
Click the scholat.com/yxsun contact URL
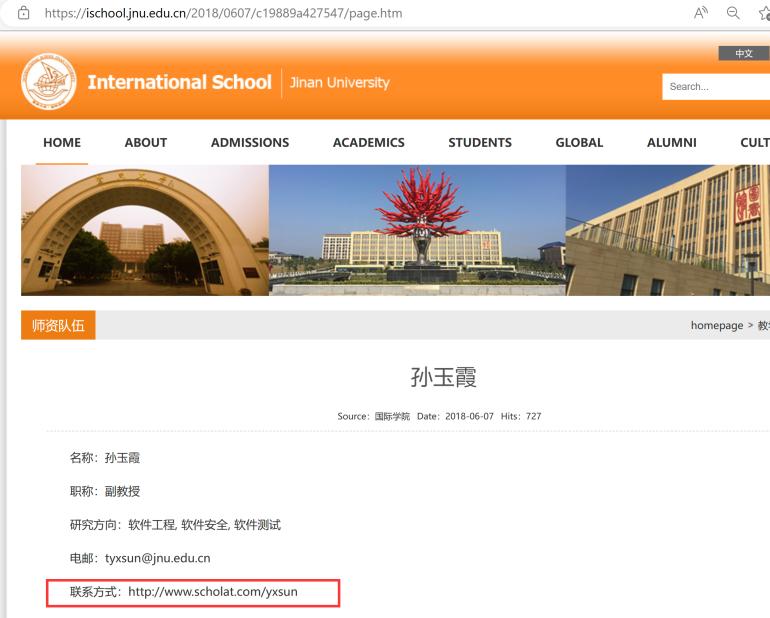click(x=212, y=592)
